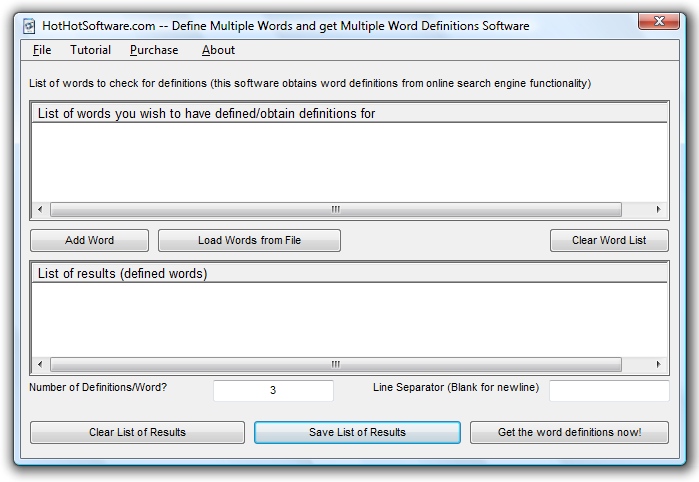Open the About menu

[x=218, y=50]
